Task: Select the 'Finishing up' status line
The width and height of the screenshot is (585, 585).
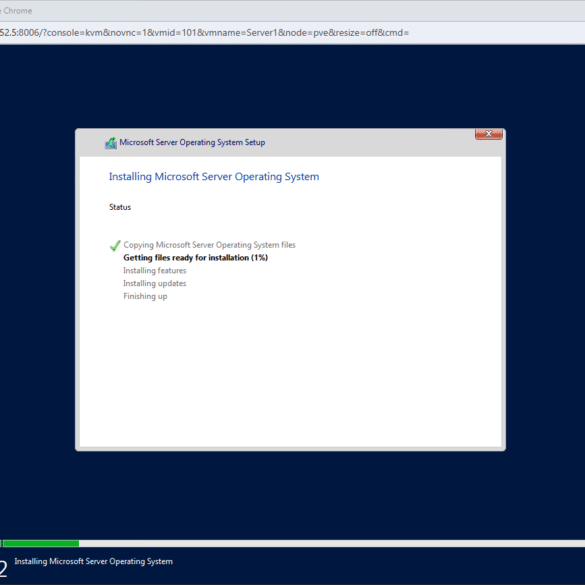Action: pos(145,296)
